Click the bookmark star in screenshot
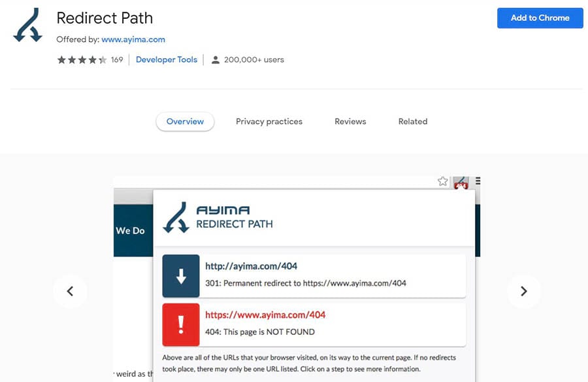 (x=442, y=181)
